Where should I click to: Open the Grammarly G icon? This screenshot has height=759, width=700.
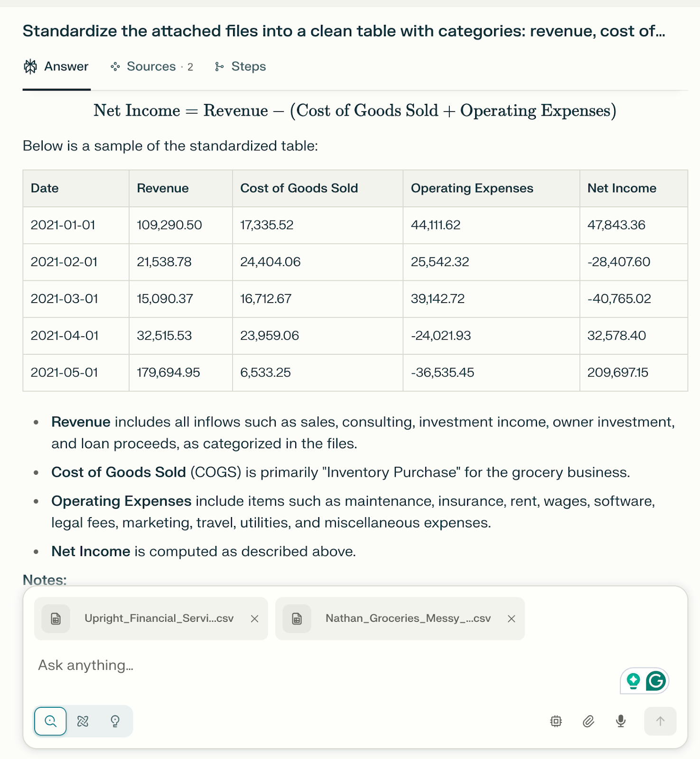(x=656, y=681)
